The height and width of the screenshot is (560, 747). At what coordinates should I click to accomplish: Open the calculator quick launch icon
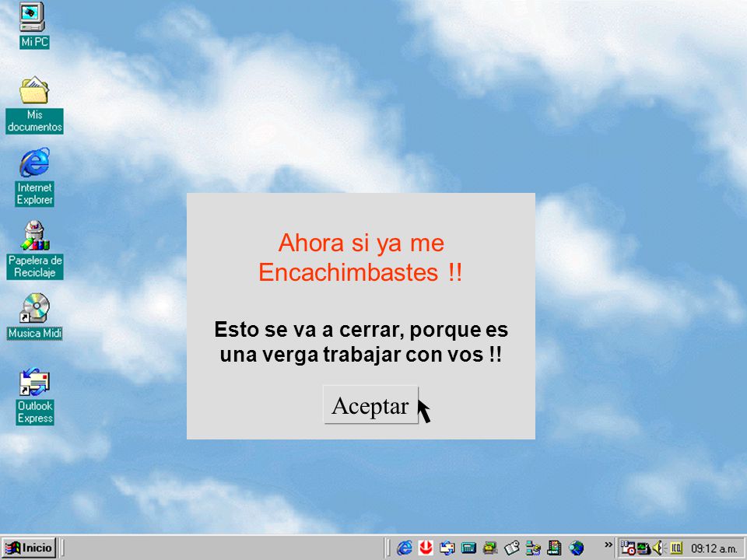pos(468,548)
